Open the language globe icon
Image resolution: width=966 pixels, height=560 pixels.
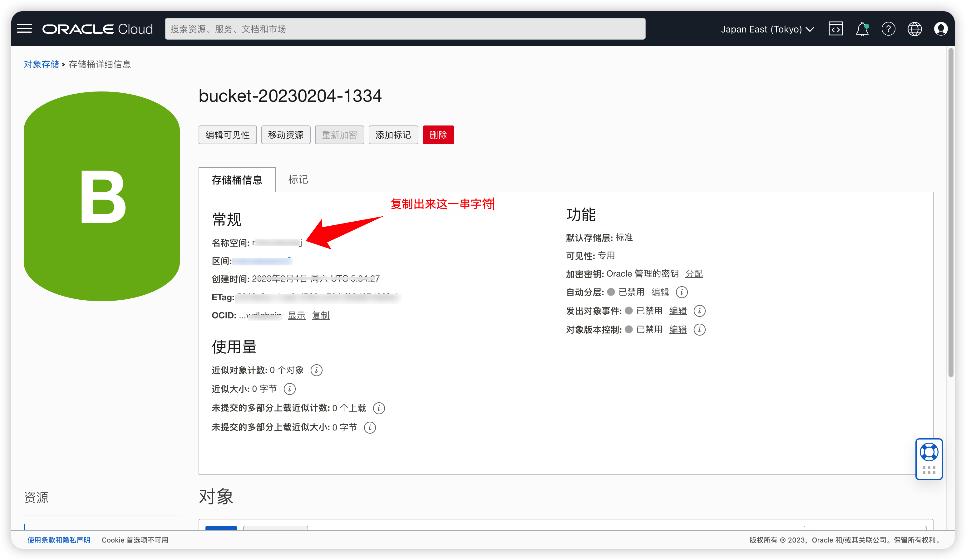click(914, 29)
